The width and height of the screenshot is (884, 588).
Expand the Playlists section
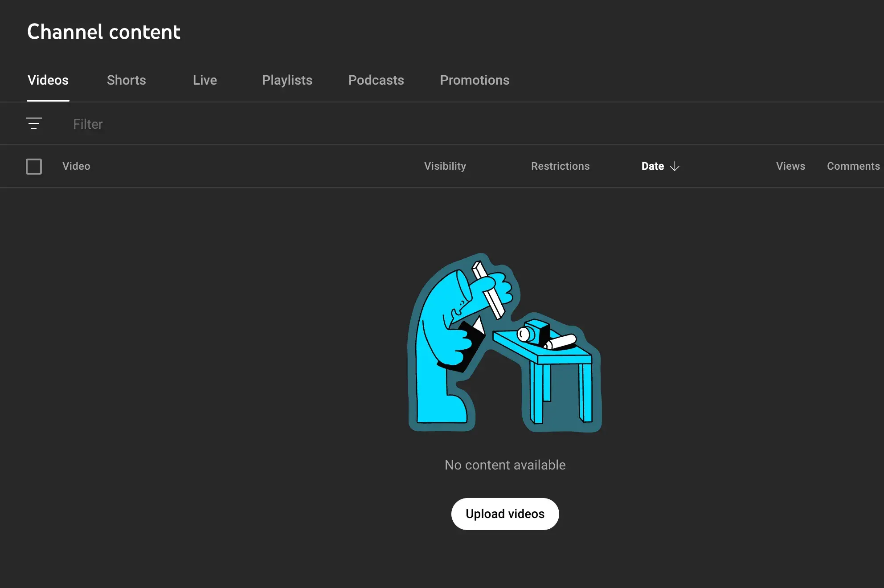[287, 80]
